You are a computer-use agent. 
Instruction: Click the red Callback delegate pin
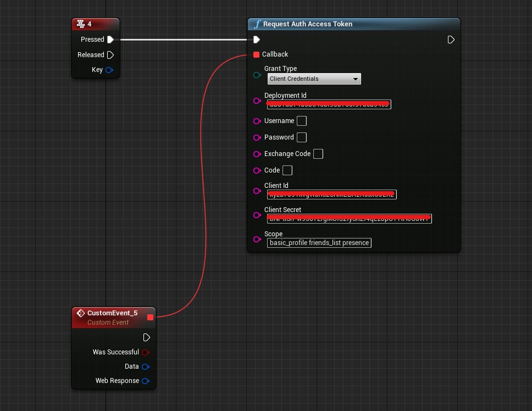click(257, 54)
